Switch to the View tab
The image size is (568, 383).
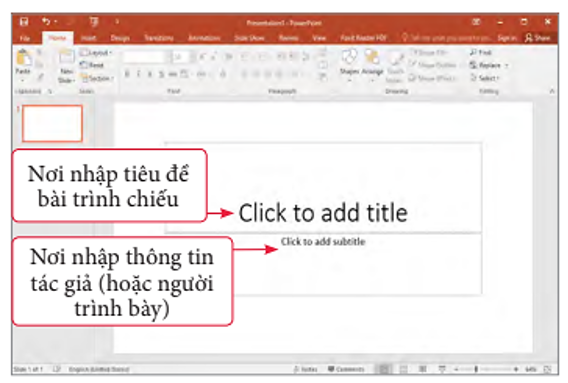319,38
